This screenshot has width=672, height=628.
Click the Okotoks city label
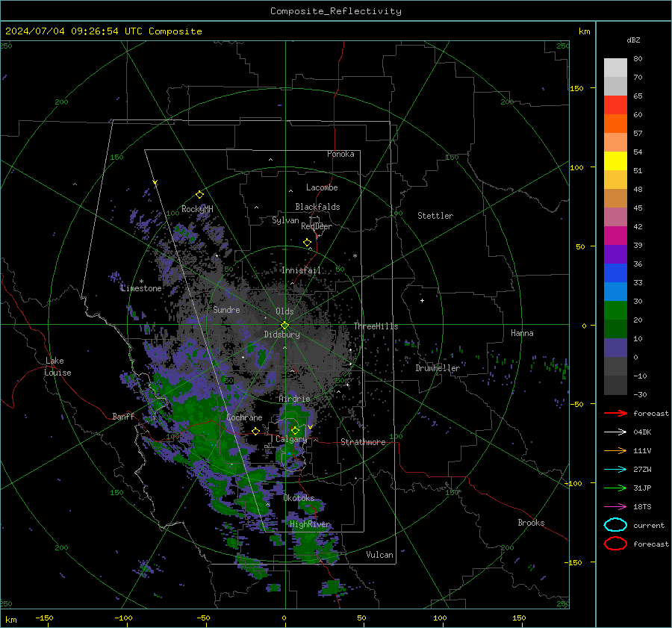[299, 498]
